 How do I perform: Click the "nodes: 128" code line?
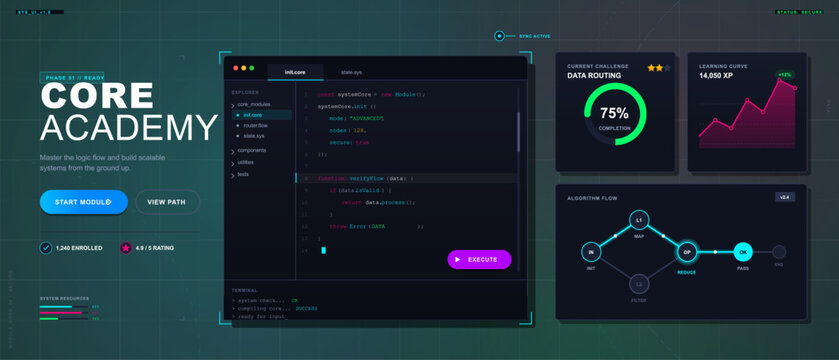coord(347,131)
